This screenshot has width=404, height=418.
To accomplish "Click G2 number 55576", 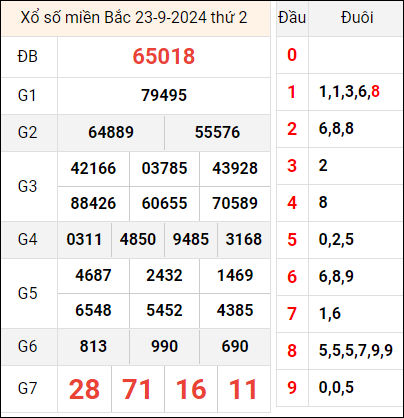I will tap(217, 132).
